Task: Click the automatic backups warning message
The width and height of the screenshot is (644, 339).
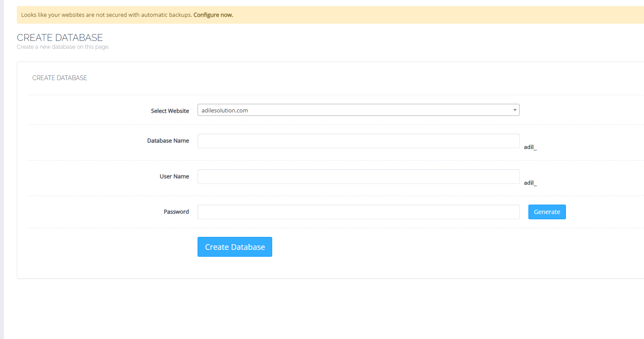Action: [106, 15]
